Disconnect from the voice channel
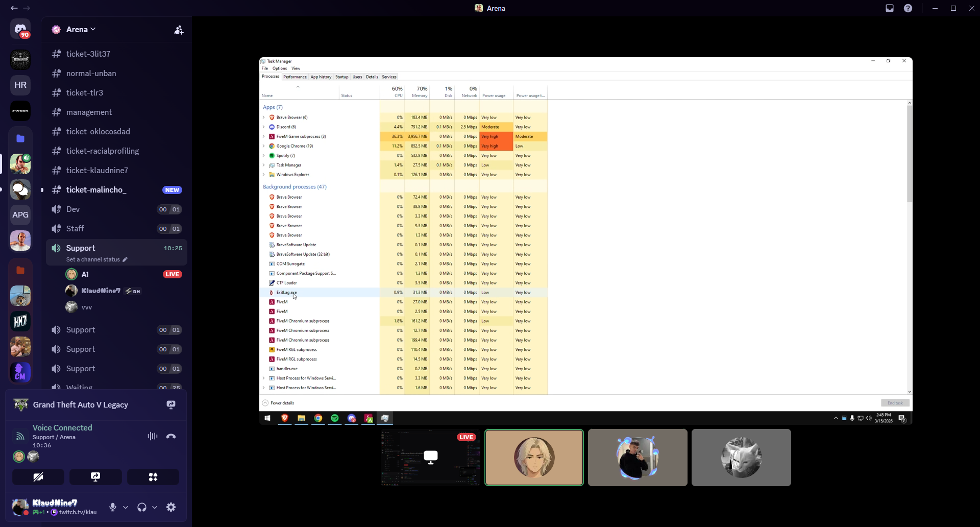Viewport: 980px width, 527px height. (x=171, y=436)
